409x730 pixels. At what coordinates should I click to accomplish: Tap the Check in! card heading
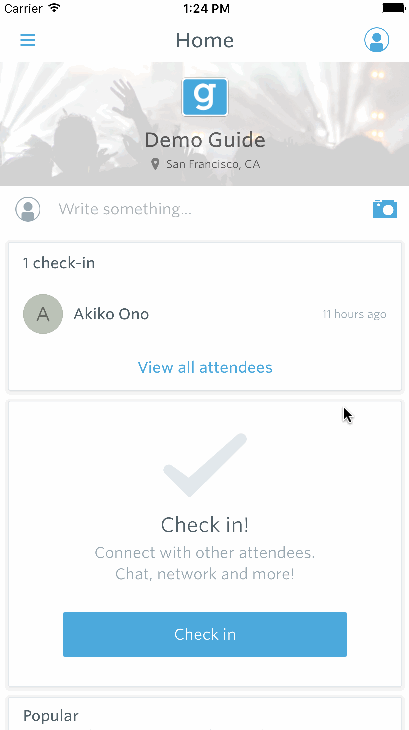click(205, 525)
